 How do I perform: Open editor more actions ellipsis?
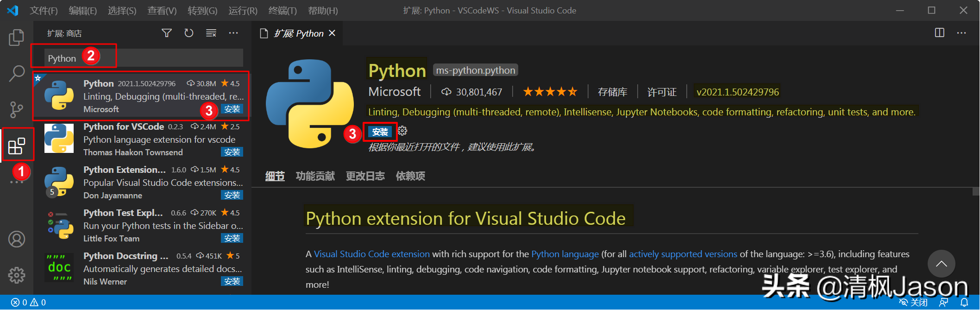(961, 32)
